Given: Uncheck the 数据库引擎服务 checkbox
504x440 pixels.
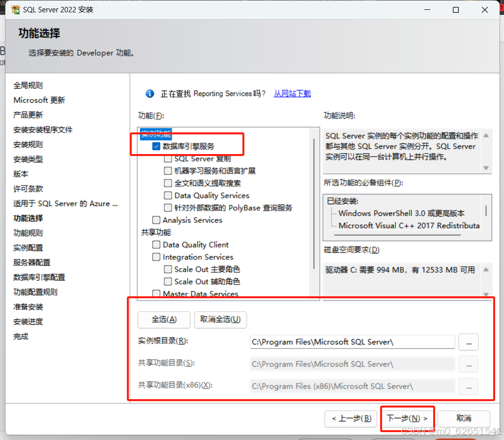Looking at the screenshot, I should (156, 146).
